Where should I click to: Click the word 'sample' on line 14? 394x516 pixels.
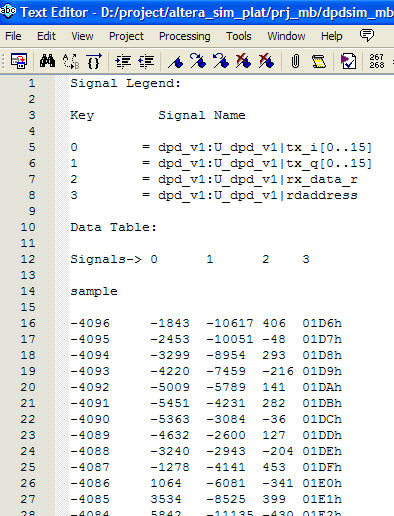click(94, 291)
